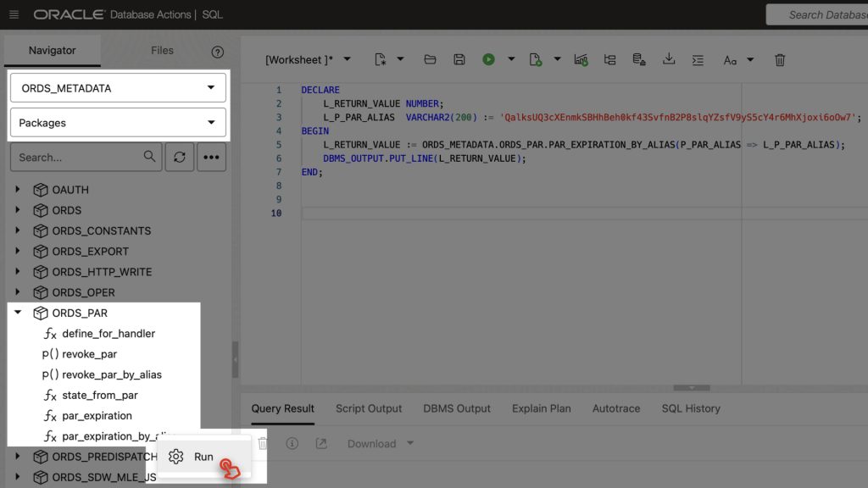Open the run statement options dropdown arrow
The image size is (868, 488).
(x=511, y=58)
